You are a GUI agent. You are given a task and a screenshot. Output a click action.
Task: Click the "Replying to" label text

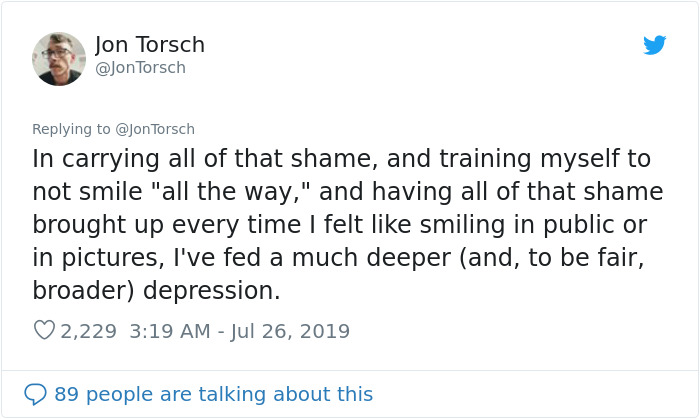click(x=72, y=128)
